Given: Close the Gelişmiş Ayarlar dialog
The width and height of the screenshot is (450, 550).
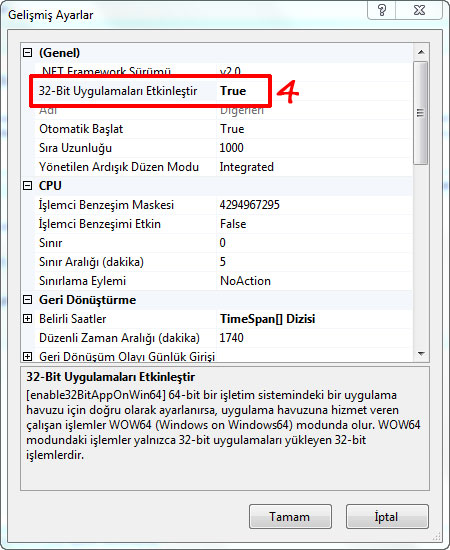Looking at the screenshot, I should pyautogui.click(x=419, y=10).
